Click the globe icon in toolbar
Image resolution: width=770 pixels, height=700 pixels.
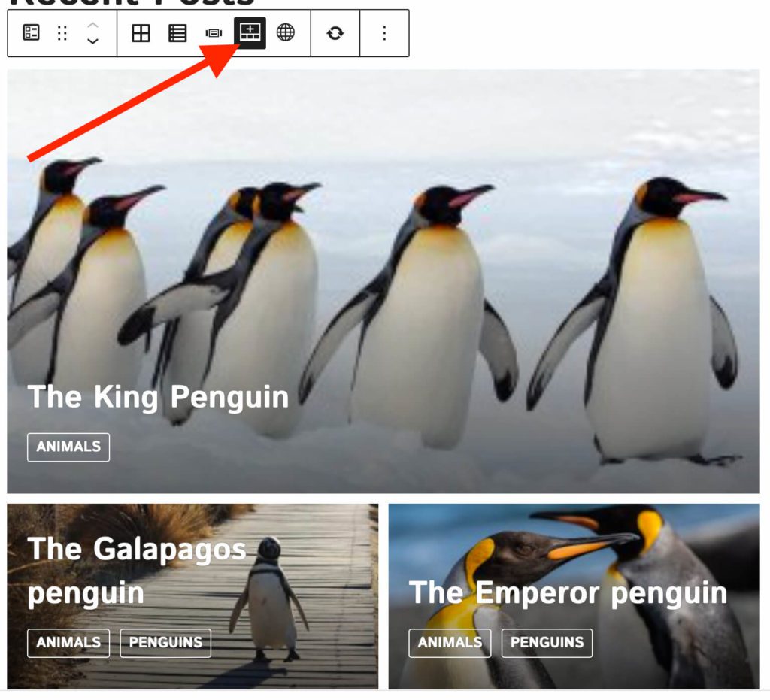point(285,33)
